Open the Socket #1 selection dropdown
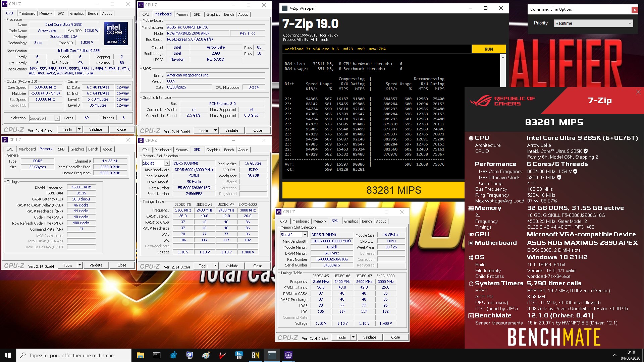This screenshot has height=362, width=644. [44, 118]
